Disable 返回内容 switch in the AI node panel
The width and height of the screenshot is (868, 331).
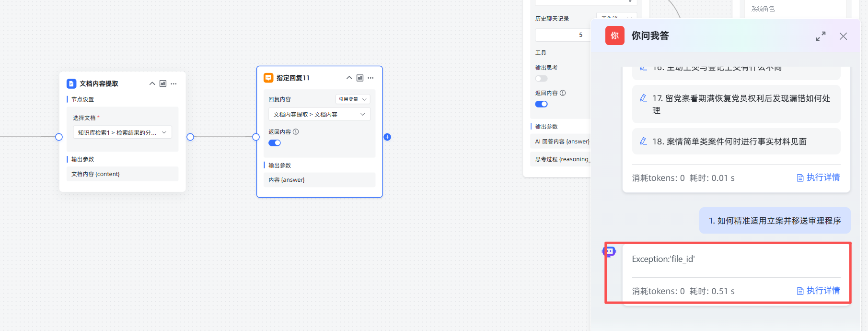pyautogui.click(x=541, y=104)
